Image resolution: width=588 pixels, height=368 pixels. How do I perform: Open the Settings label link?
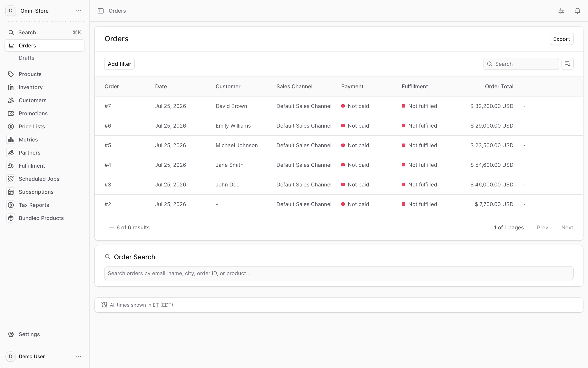click(x=29, y=334)
